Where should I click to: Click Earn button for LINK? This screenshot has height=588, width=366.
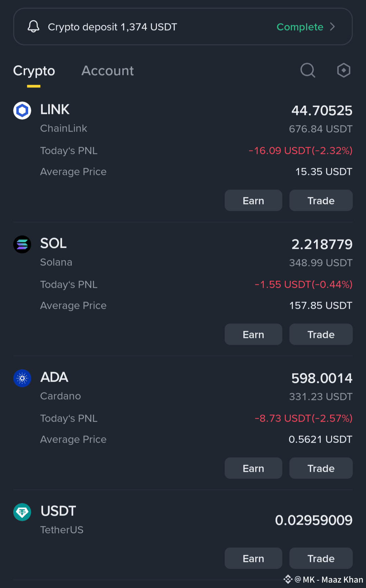click(x=253, y=201)
